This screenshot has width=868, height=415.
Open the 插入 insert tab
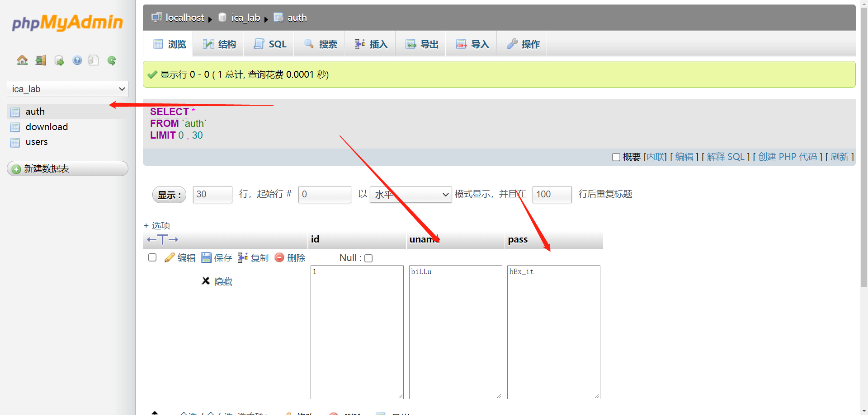[x=371, y=44]
